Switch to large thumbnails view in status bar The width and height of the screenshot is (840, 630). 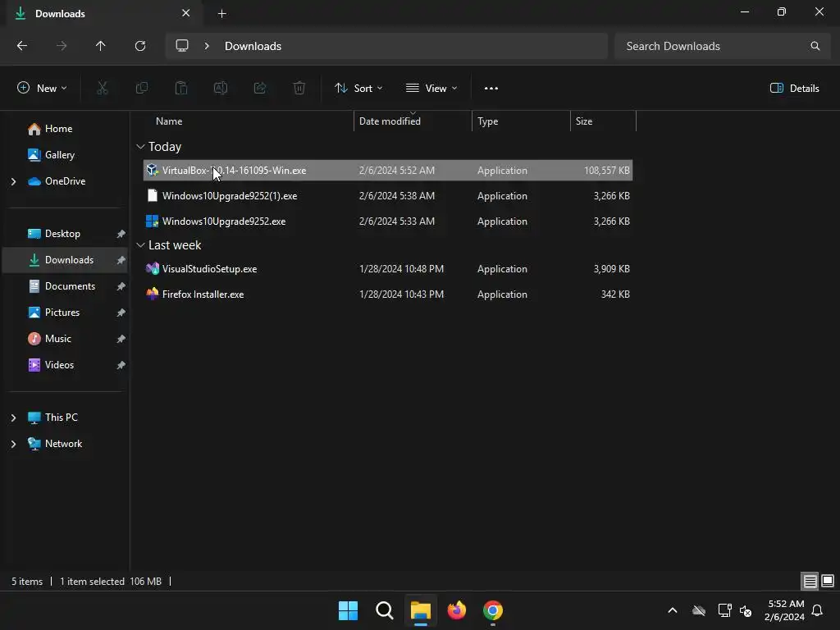coord(828,582)
